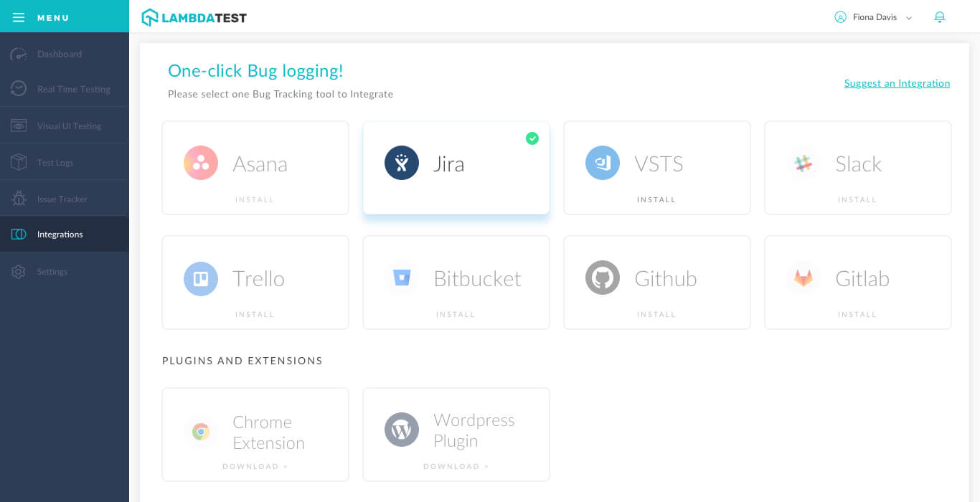Open the hamburger menu in the sidebar
Screen dimensions: 980x502
19,16
